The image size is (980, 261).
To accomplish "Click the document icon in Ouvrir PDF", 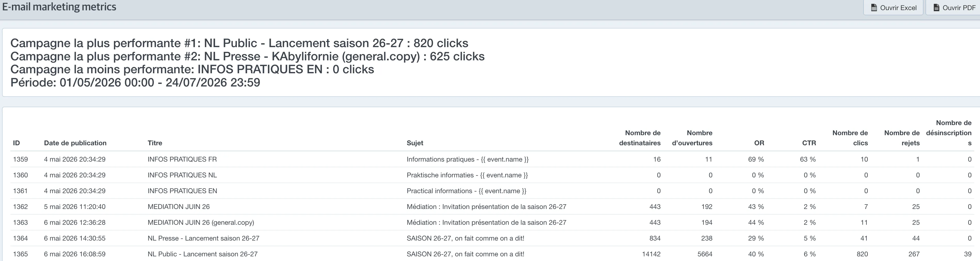I will 937,8.
